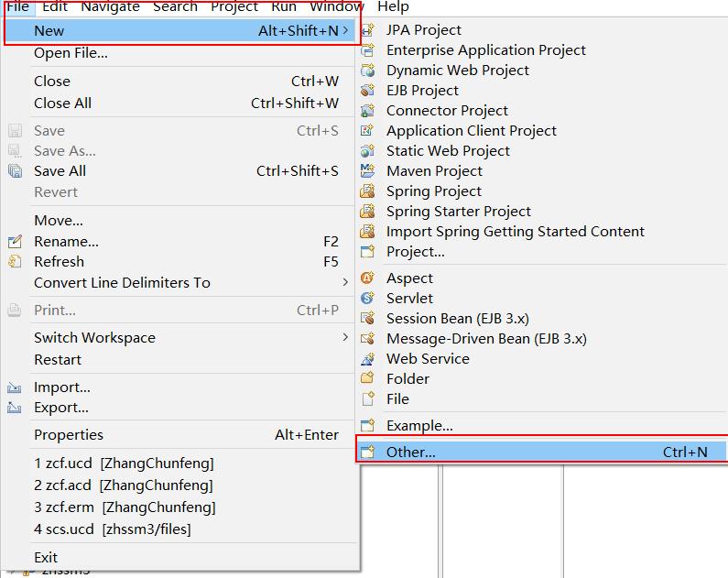Click the Spring Starter Project icon

click(x=368, y=212)
